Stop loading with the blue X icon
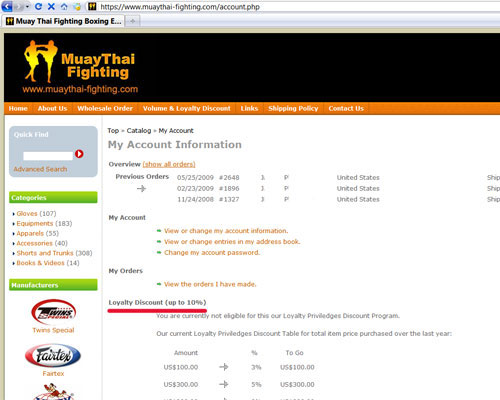Screen dimensions: 500x400 (x=51, y=6)
